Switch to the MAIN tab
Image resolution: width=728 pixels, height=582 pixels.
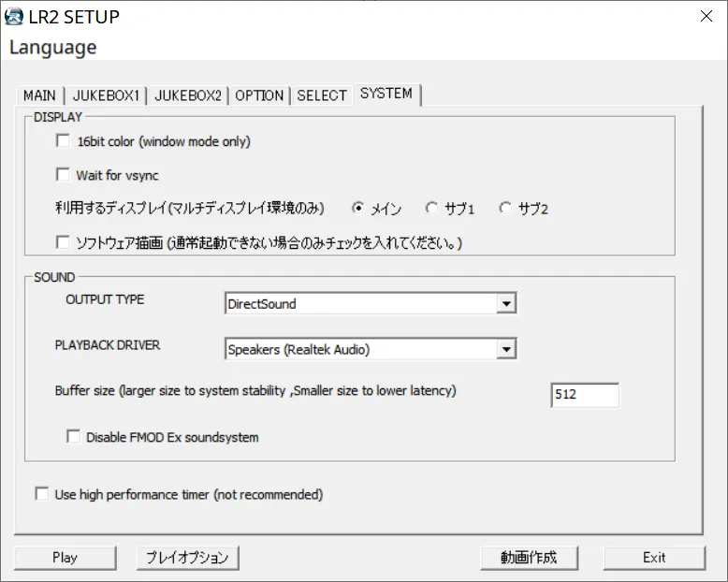tap(39, 95)
